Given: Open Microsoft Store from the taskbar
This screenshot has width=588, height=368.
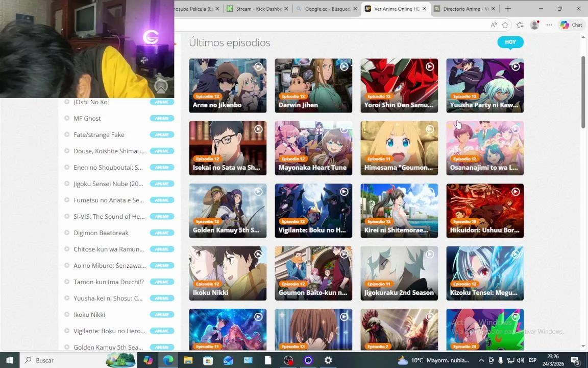Looking at the screenshot, I should click(208, 360).
